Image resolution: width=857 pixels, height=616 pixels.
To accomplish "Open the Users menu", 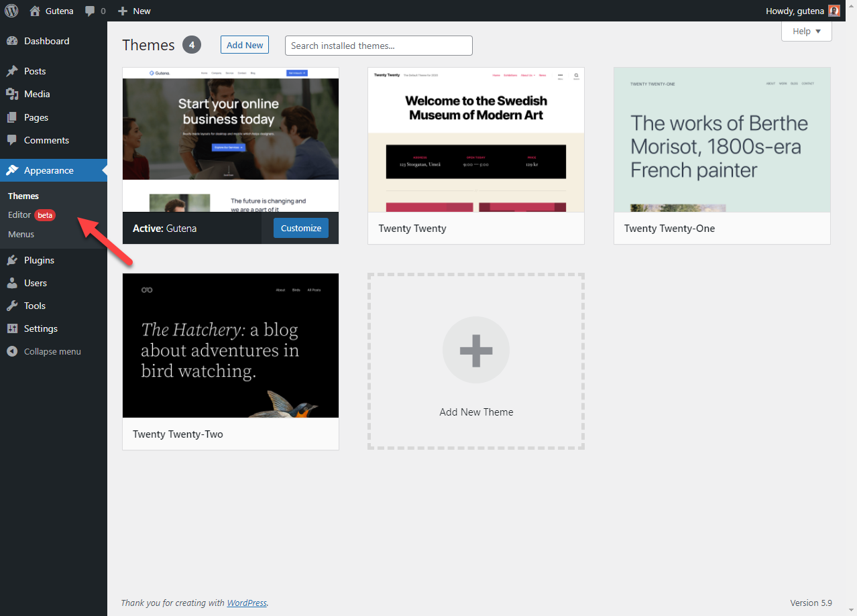I will click(54, 283).
